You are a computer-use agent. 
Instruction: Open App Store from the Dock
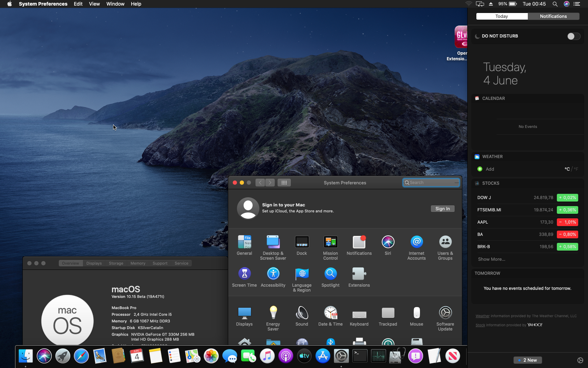click(x=323, y=356)
